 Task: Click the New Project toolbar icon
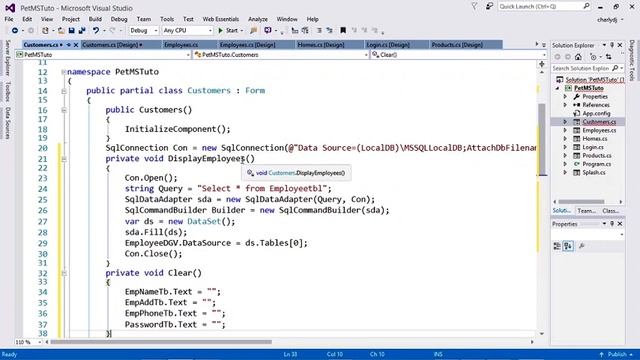coord(45,31)
